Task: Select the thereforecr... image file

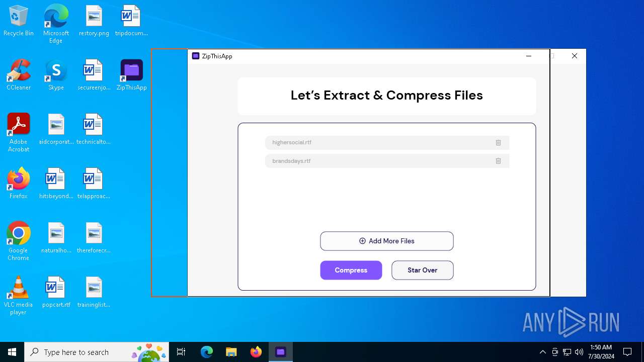Action: pyautogui.click(x=94, y=238)
